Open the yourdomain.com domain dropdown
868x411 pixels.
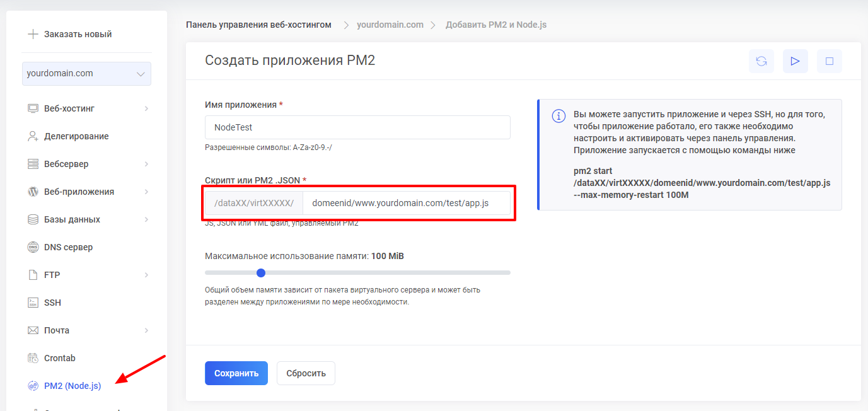(86, 74)
